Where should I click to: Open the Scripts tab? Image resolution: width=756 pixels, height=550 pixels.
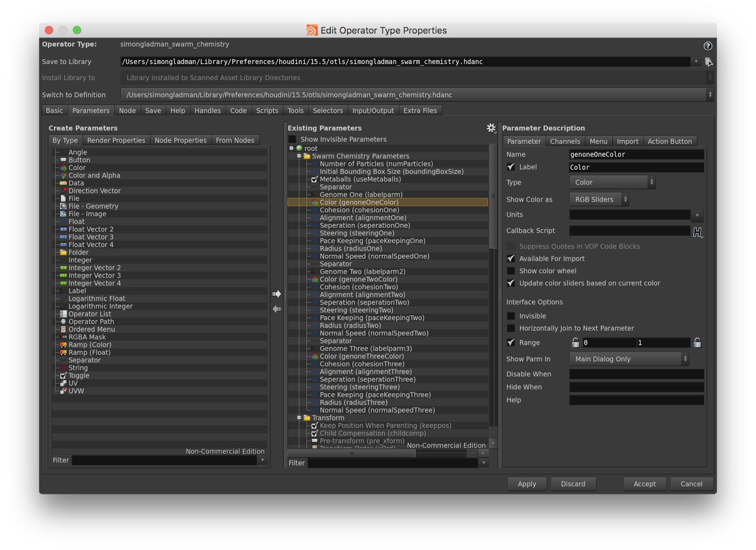click(x=267, y=111)
